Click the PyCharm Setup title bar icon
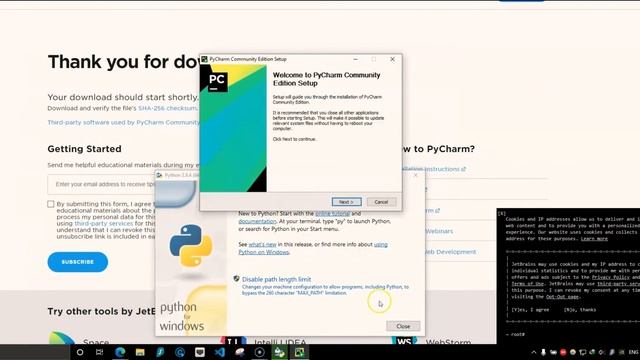 point(204,59)
